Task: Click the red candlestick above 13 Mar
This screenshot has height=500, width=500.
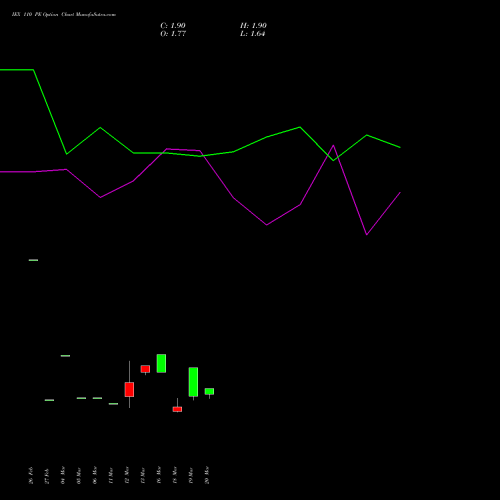Action: 145,369
